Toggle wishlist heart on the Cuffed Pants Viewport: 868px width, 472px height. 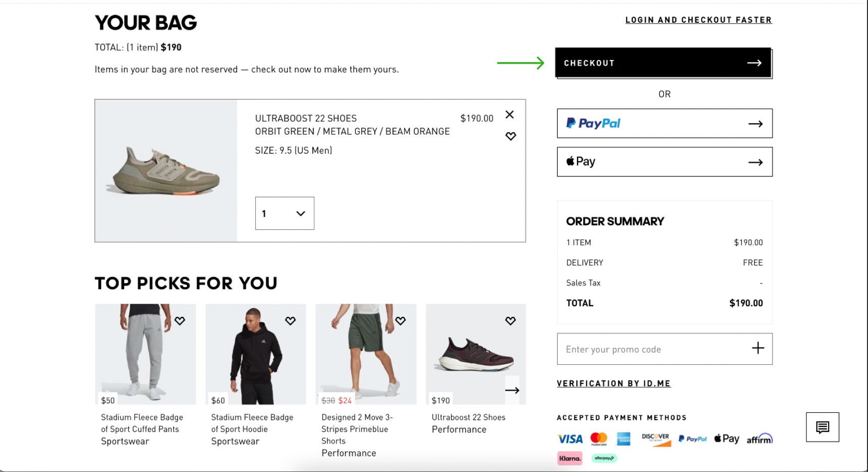180,321
